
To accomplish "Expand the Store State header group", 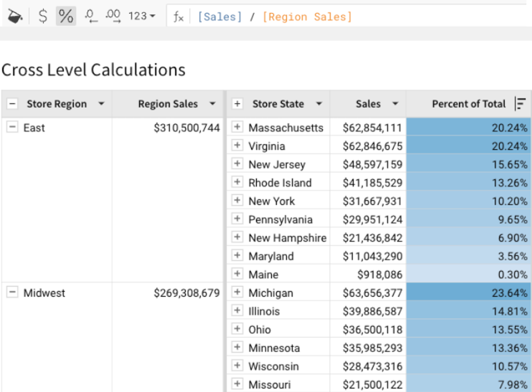I will 237,104.
